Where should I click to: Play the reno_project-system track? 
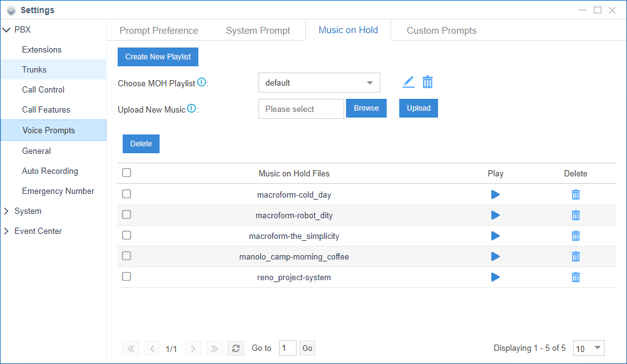[x=495, y=277]
